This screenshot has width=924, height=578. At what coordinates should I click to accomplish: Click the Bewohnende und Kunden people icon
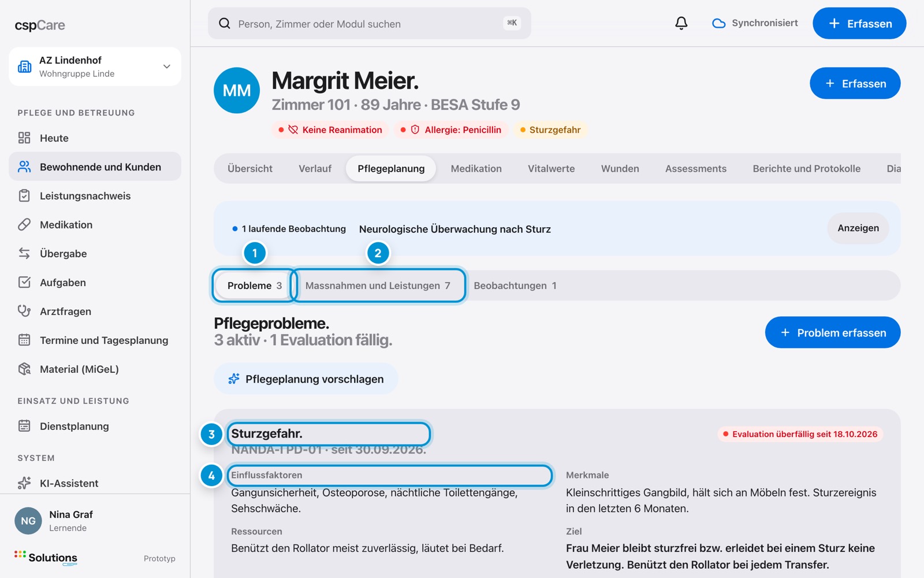(24, 166)
